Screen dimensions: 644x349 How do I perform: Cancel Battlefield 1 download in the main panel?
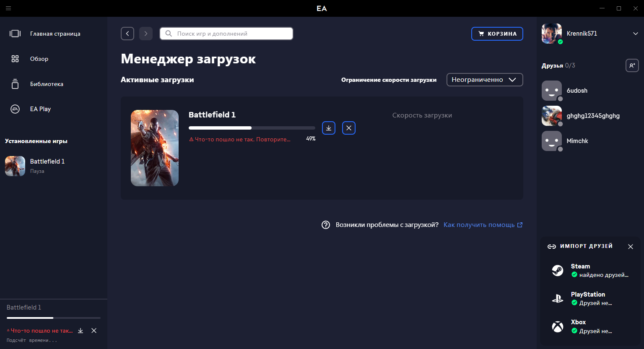[x=349, y=128]
